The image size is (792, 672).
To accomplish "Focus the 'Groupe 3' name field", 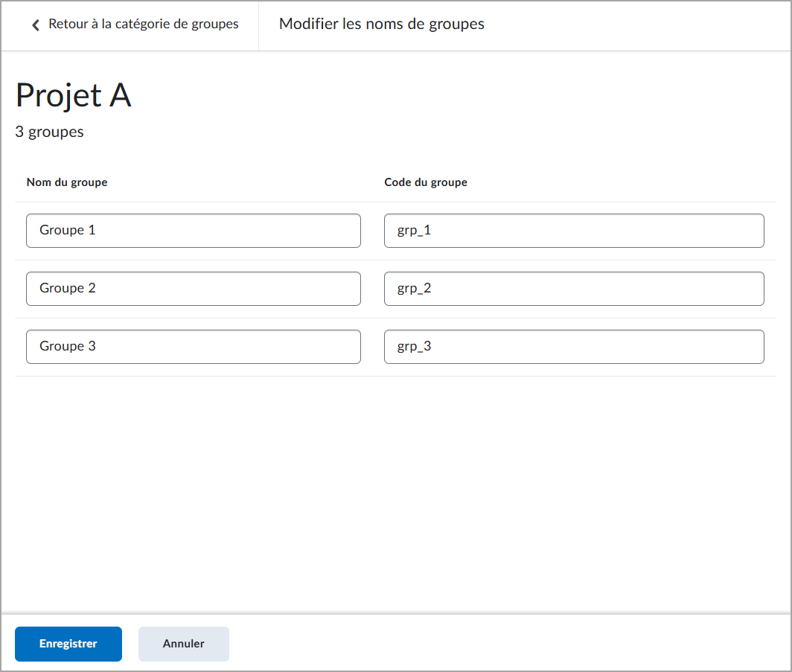I will coord(194,347).
